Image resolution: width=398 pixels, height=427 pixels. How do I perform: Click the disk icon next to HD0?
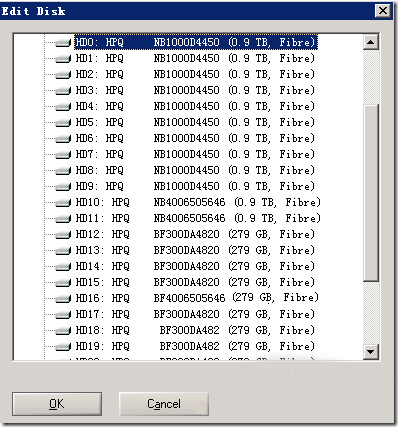pos(63,42)
